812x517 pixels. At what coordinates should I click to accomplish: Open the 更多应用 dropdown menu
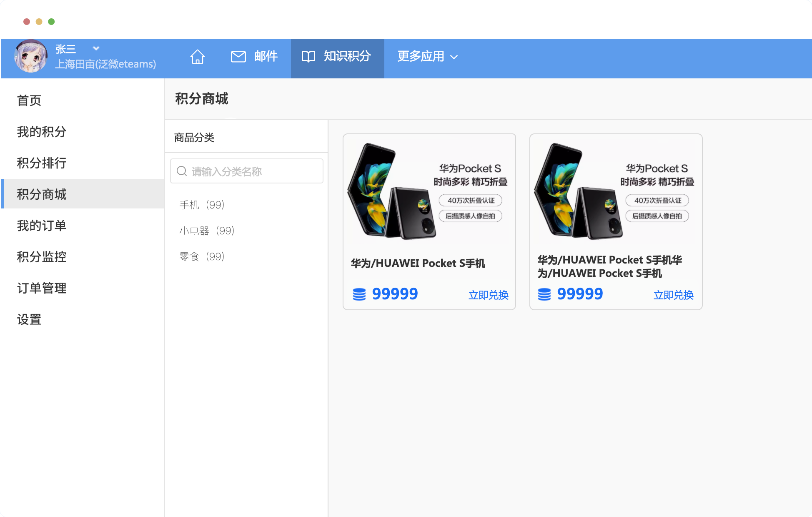[x=427, y=57]
